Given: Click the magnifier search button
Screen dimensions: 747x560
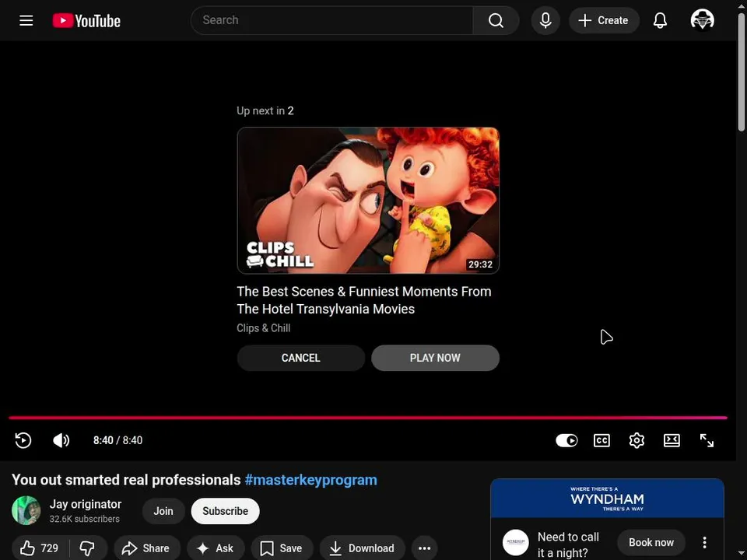Looking at the screenshot, I should [x=496, y=20].
